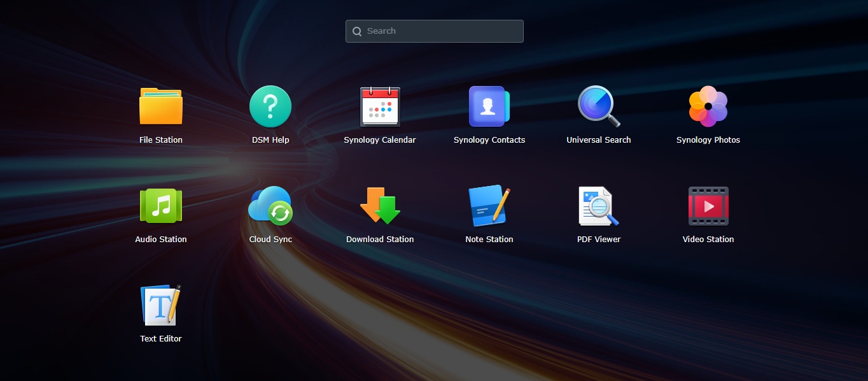Viewport: 868px width, 381px height.
Task: Launch the Video Station film icon
Action: [708, 206]
